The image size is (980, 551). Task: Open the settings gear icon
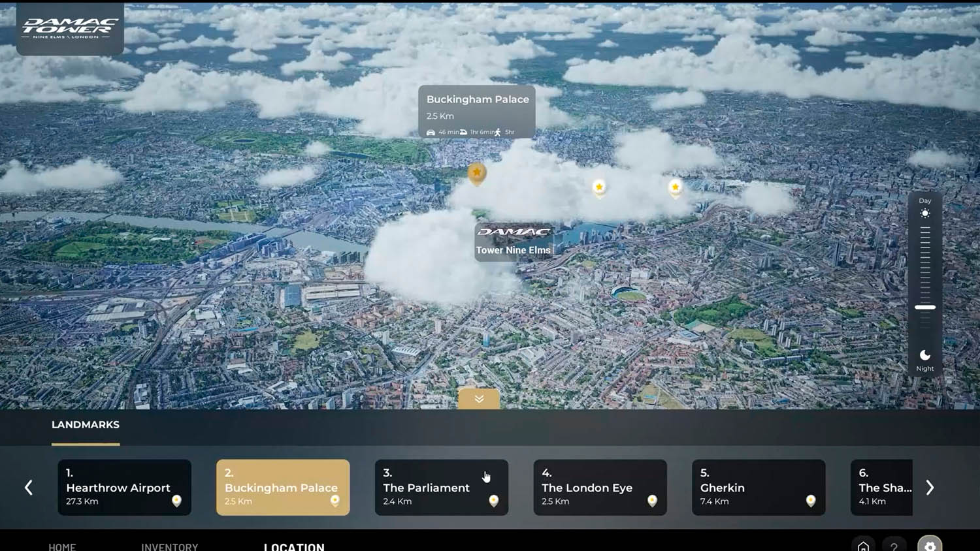point(930,544)
